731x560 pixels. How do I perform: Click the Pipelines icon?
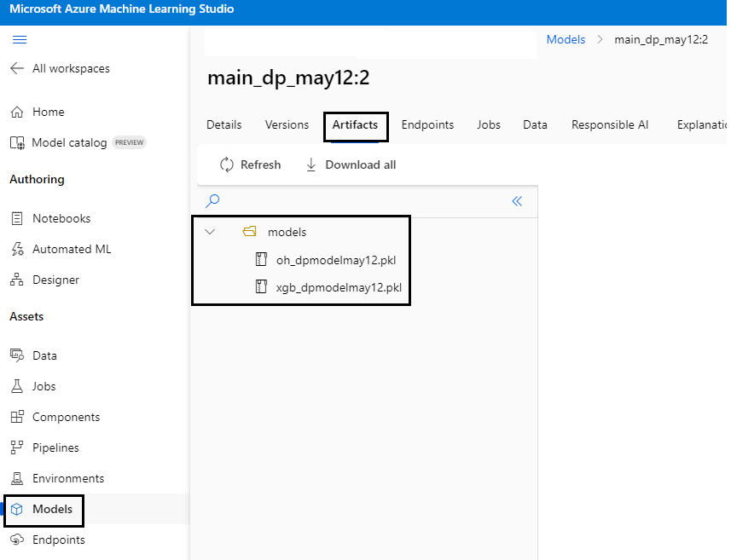(x=17, y=447)
